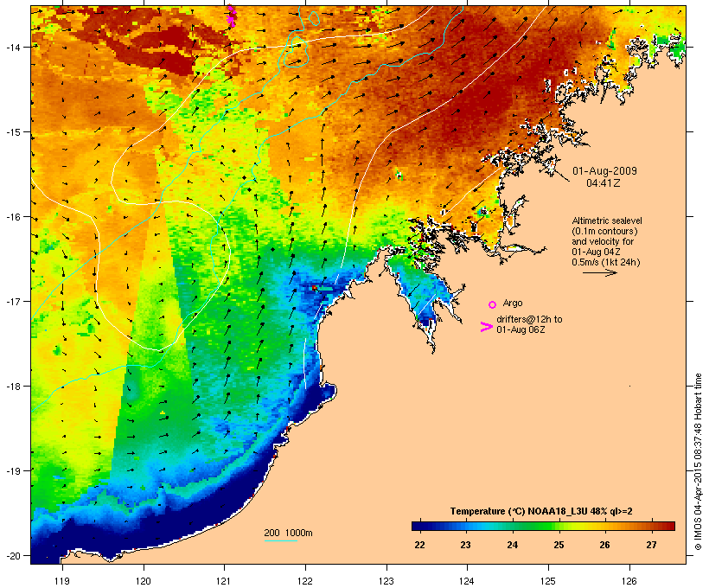Click the 'Argo' legend label
This screenshot has height=588, width=709.
(513, 303)
